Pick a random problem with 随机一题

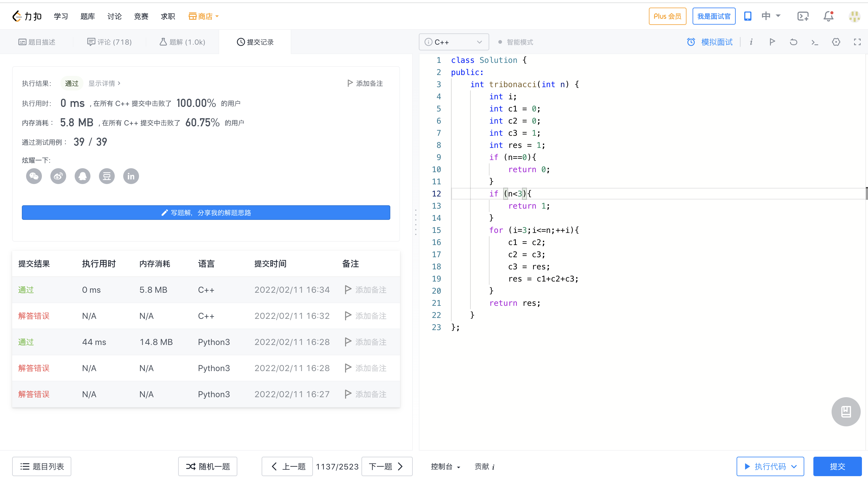pyautogui.click(x=208, y=466)
